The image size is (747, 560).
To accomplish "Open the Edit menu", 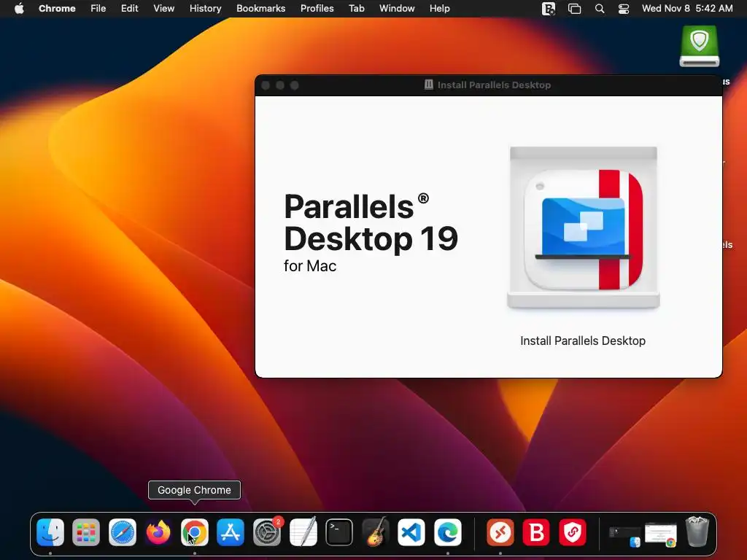I will tap(129, 8).
